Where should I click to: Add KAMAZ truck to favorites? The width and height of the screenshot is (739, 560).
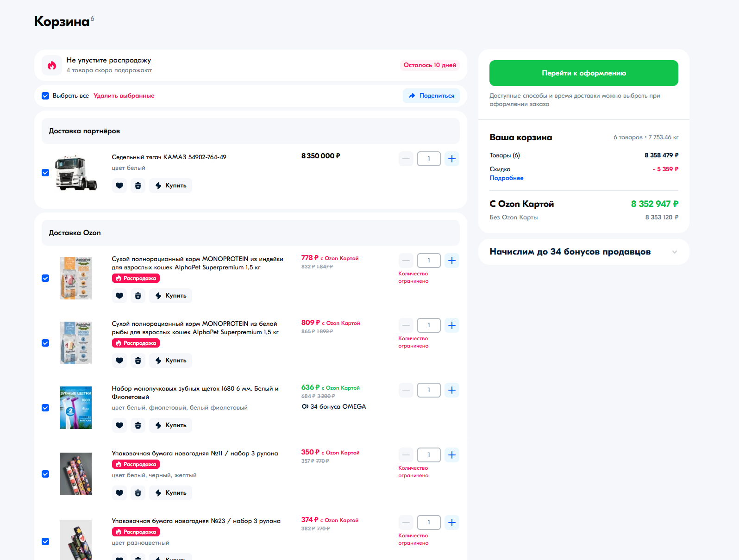119,186
